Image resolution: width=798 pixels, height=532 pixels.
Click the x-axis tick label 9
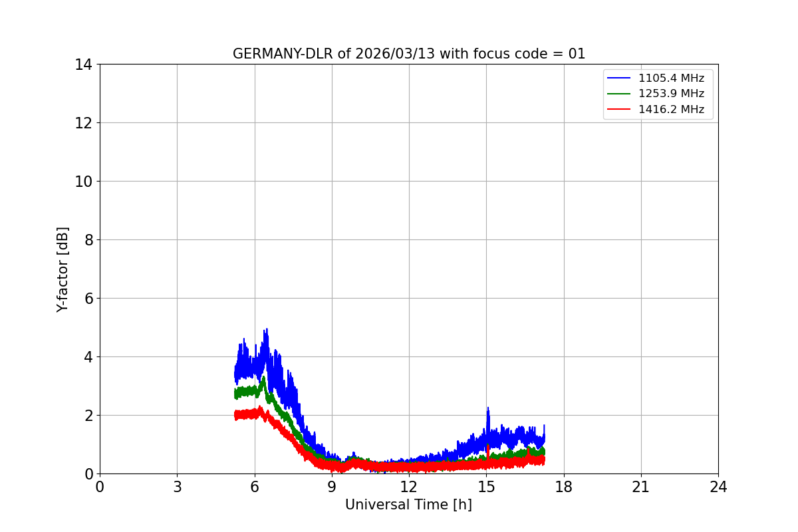coord(332,487)
